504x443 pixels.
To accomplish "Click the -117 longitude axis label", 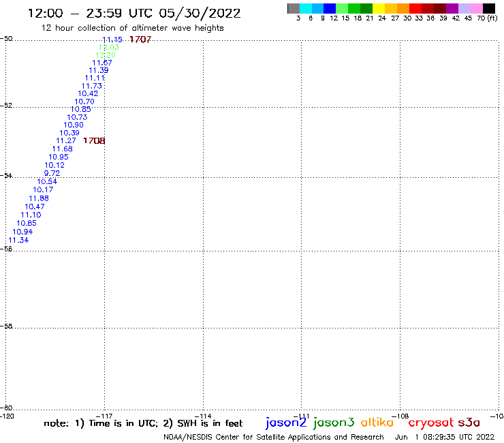I will (x=104, y=416).
